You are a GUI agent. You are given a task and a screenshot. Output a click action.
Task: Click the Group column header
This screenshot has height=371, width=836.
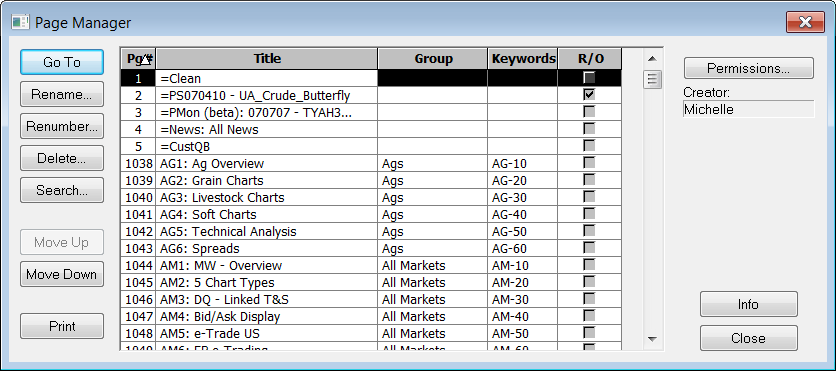pos(433,59)
